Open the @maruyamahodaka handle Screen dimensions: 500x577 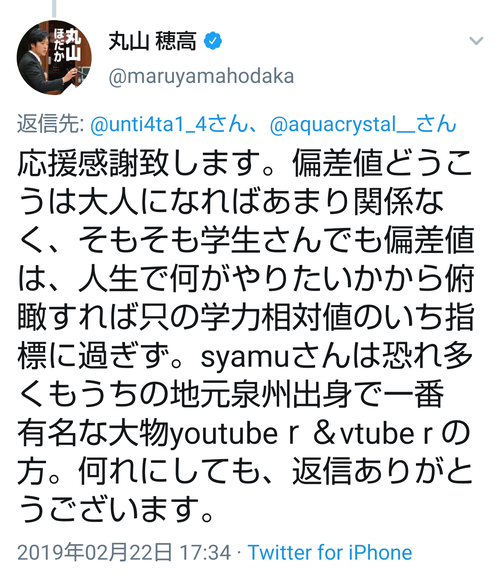tap(201, 77)
